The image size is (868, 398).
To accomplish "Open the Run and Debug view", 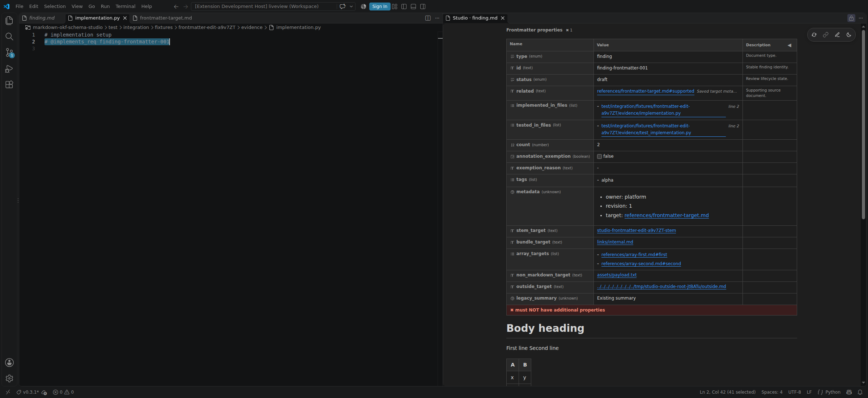I will pyautogui.click(x=9, y=69).
